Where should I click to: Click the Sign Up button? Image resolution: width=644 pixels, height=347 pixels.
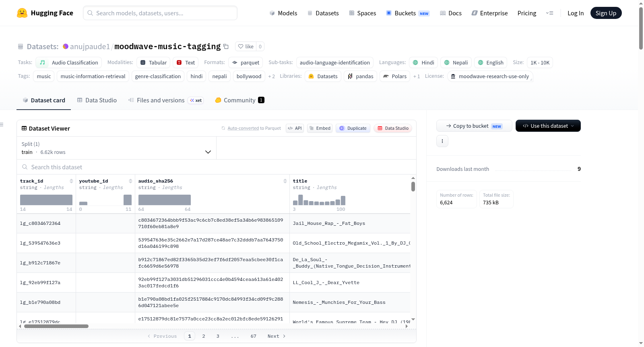(606, 13)
